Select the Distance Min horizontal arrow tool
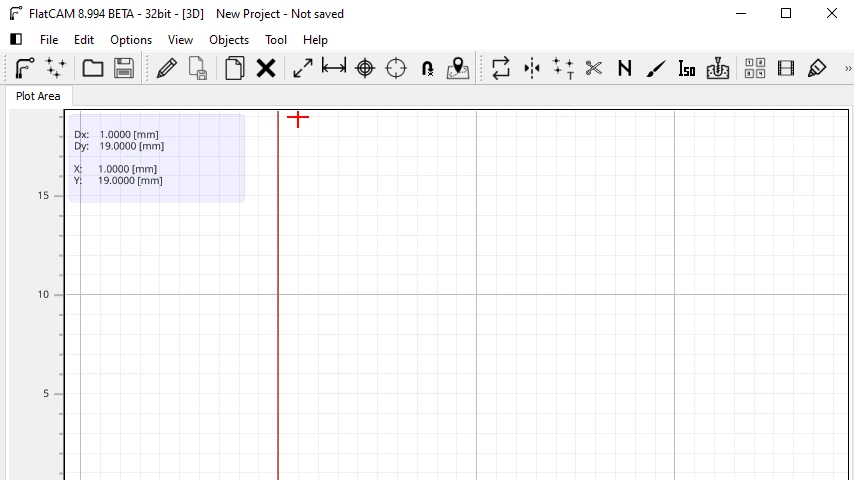Screen dimensions: 854x480 pos(333,67)
